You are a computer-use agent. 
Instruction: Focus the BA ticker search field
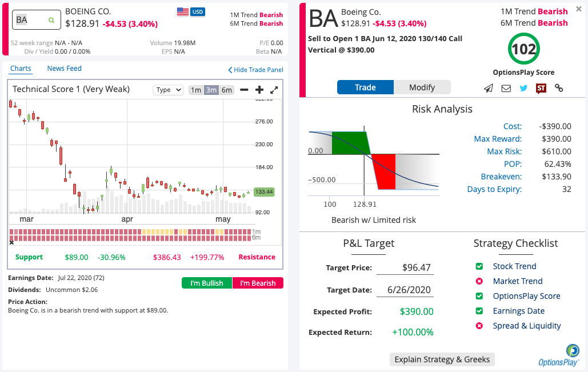pos(37,20)
